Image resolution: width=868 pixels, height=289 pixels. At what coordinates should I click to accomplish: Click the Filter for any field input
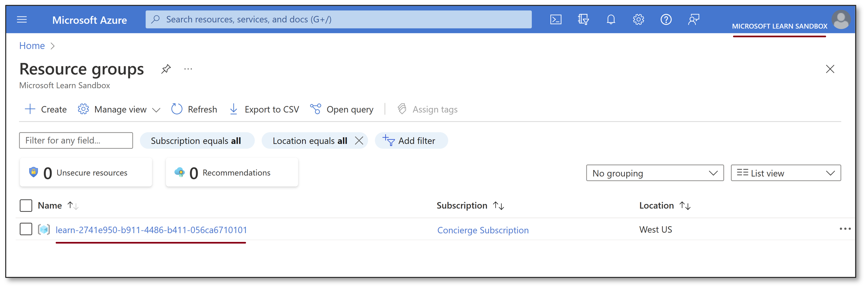coord(75,140)
